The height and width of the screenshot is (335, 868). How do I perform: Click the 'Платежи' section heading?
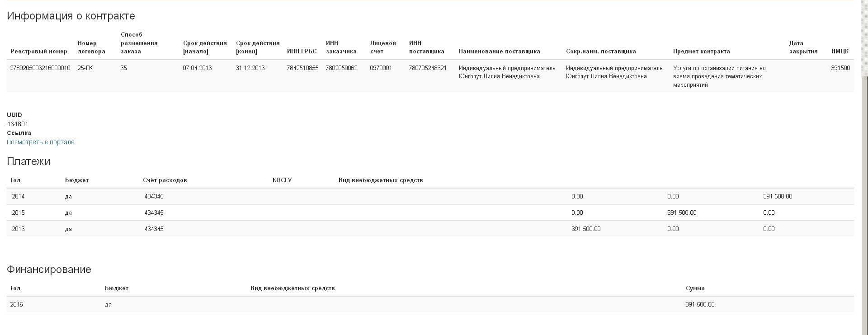pyautogui.click(x=28, y=161)
